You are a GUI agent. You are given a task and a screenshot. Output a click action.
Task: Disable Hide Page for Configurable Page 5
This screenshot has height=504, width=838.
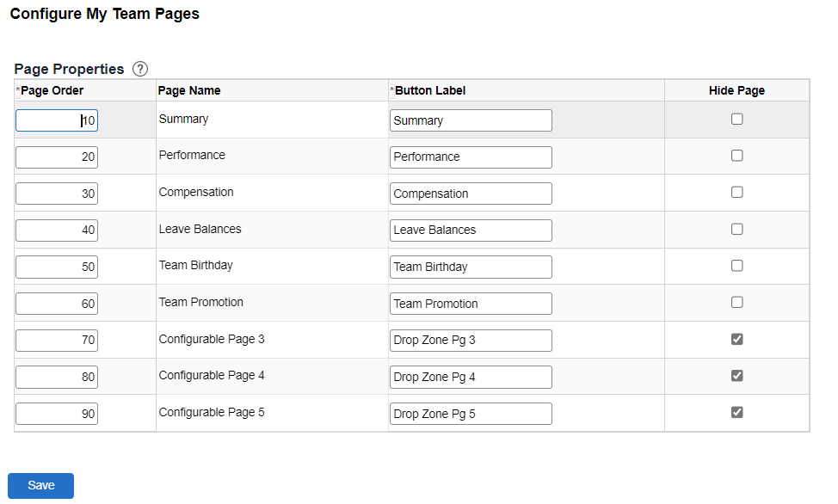pyautogui.click(x=736, y=412)
